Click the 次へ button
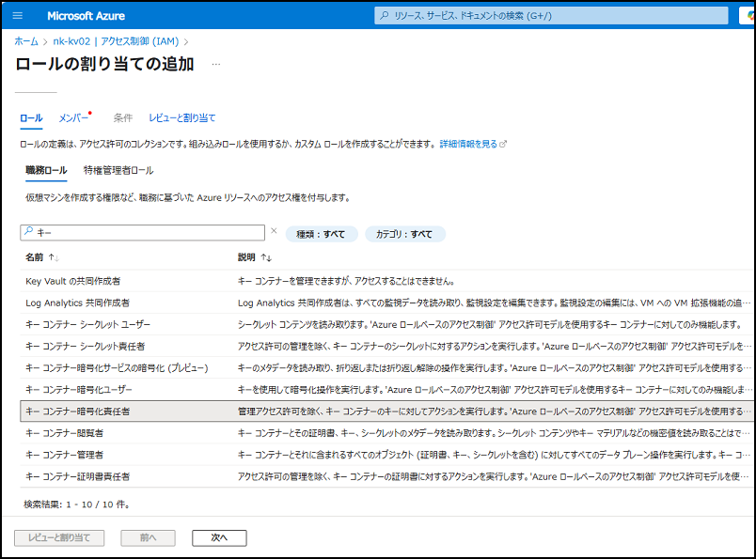The height and width of the screenshot is (559, 756). [219, 537]
